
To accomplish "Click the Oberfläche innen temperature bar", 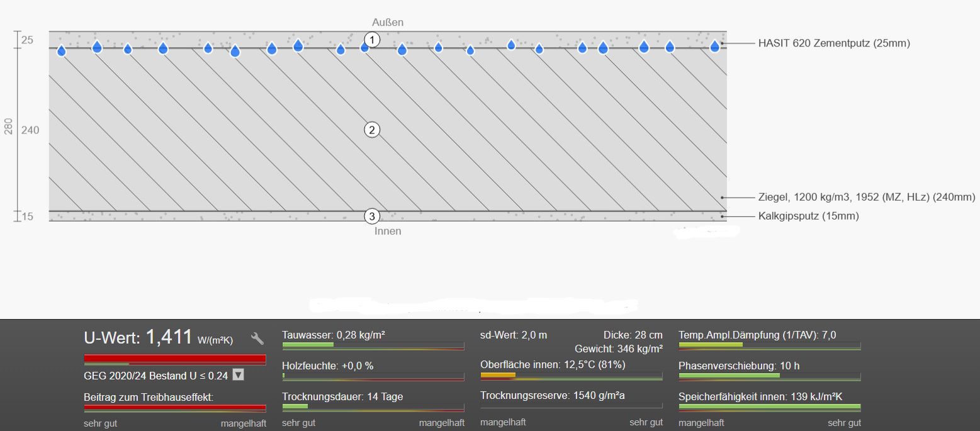I will coord(571,376).
